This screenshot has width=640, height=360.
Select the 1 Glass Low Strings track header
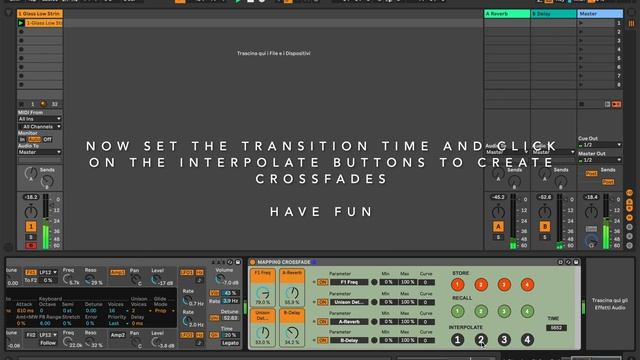pos(40,14)
